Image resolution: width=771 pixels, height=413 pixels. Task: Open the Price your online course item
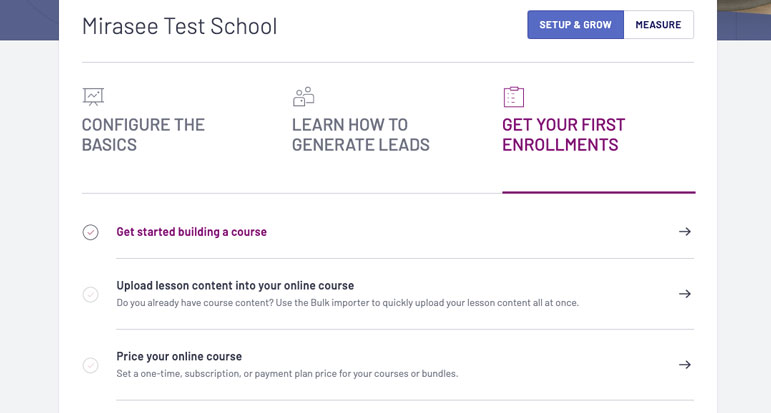[179, 356]
